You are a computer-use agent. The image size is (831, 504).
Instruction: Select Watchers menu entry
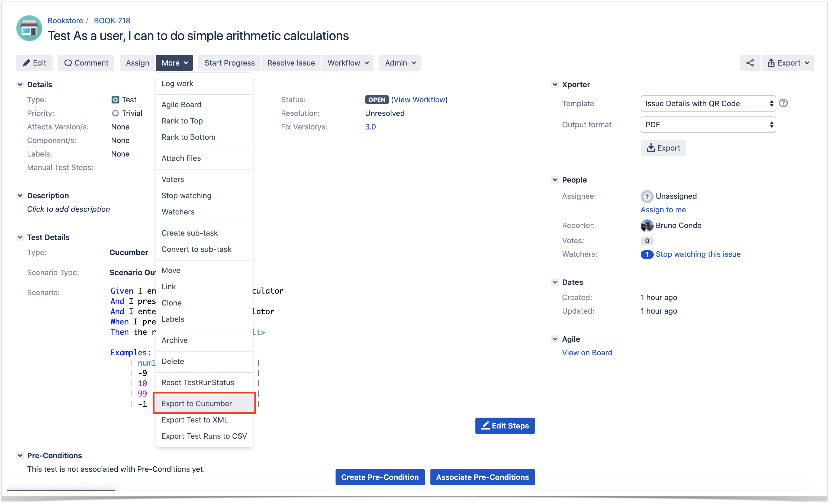[205, 212]
